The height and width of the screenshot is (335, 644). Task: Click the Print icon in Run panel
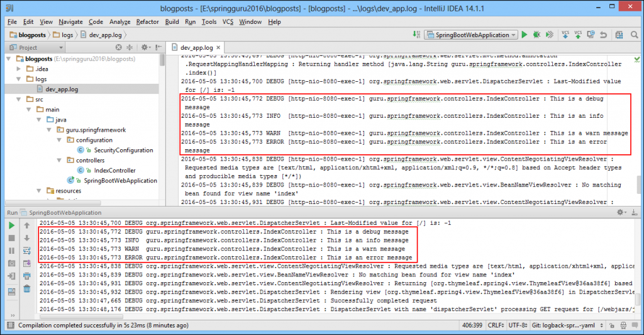coord(26,276)
